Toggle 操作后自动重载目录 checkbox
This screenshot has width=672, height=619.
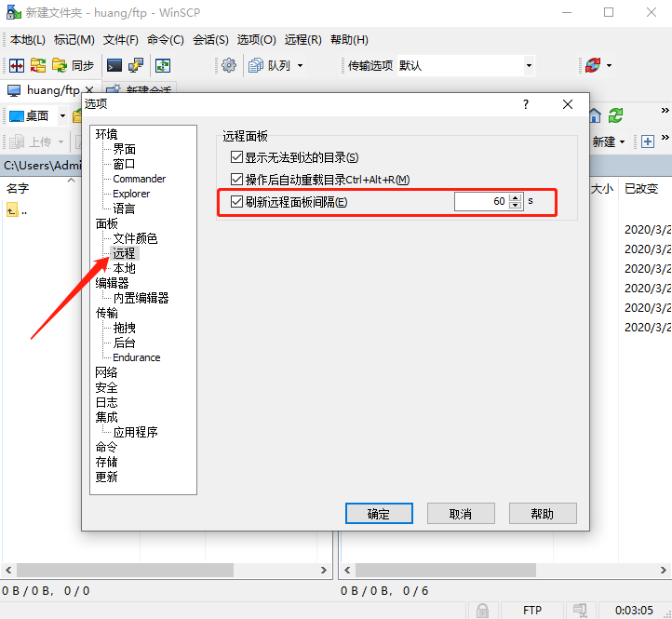tap(235, 179)
